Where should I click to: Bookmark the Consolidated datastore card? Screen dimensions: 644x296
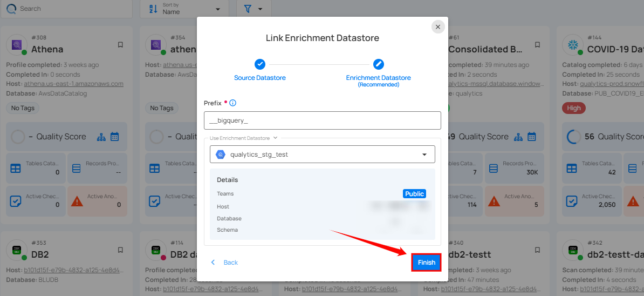(537, 44)
